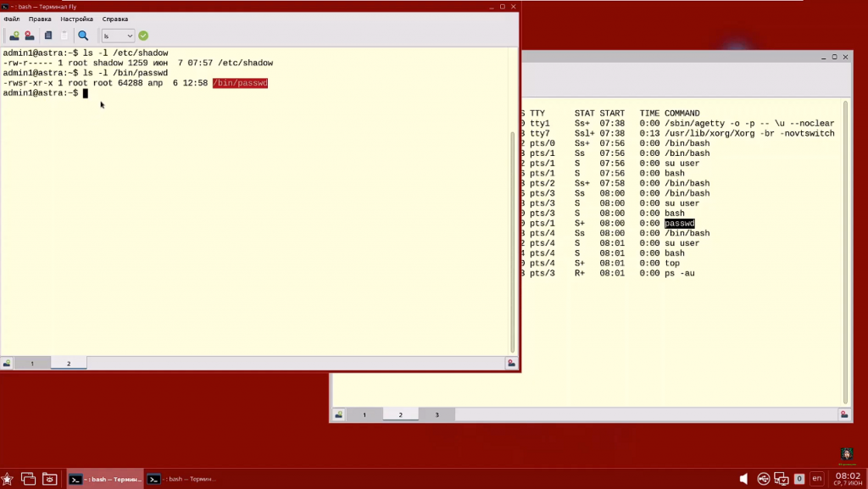Click the front terminal vertical scrollbar

[x=512, y=242]
